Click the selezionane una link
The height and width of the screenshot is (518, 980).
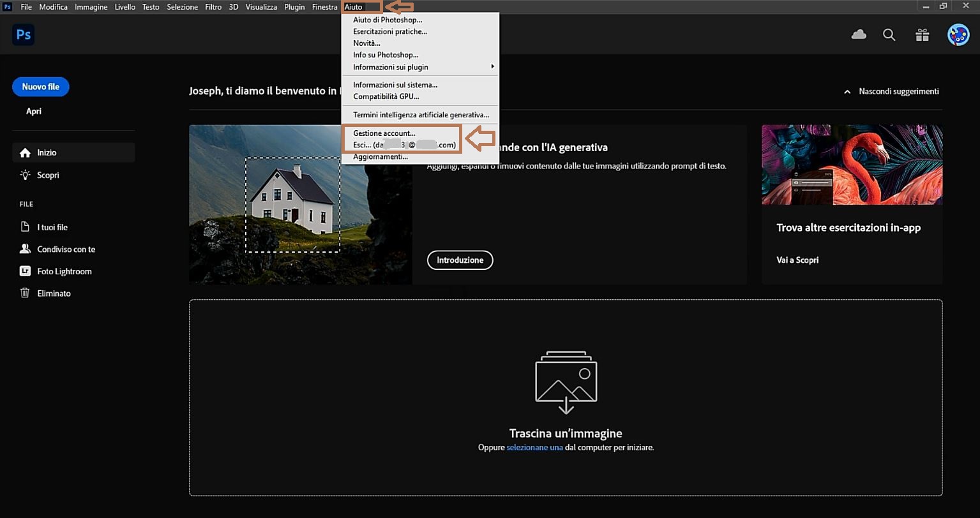[x=534, y=448]
